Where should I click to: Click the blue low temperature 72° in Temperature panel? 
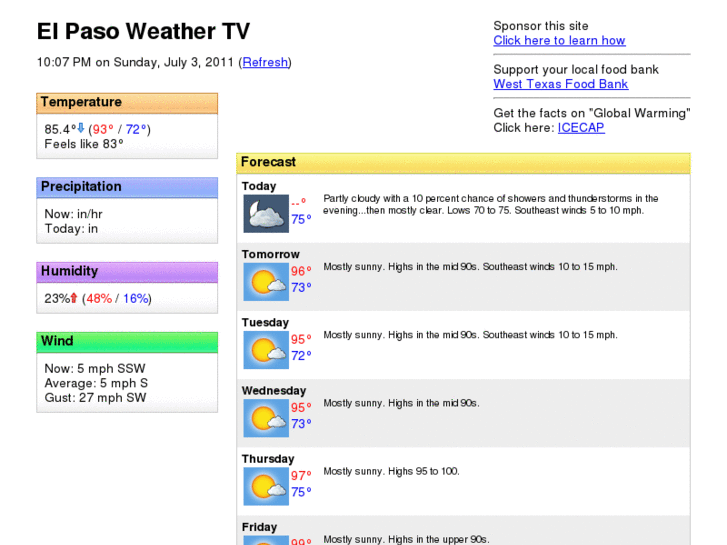tap(136, 129)
